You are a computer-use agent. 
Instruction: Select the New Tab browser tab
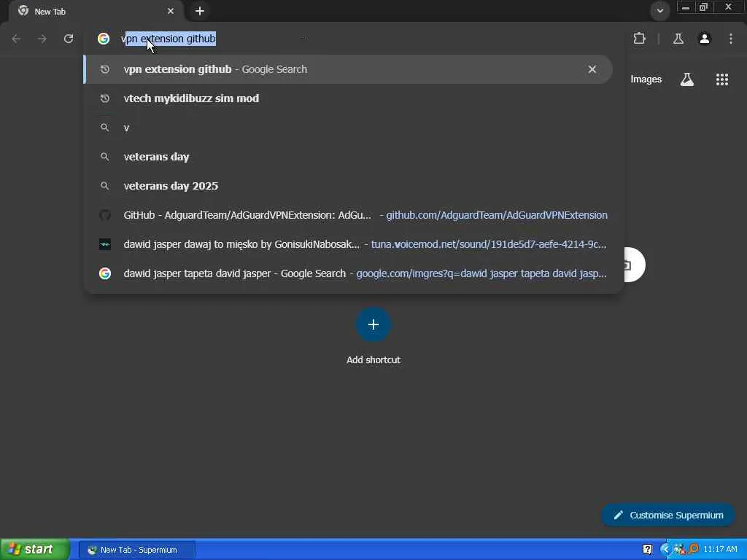pos(96,12)
